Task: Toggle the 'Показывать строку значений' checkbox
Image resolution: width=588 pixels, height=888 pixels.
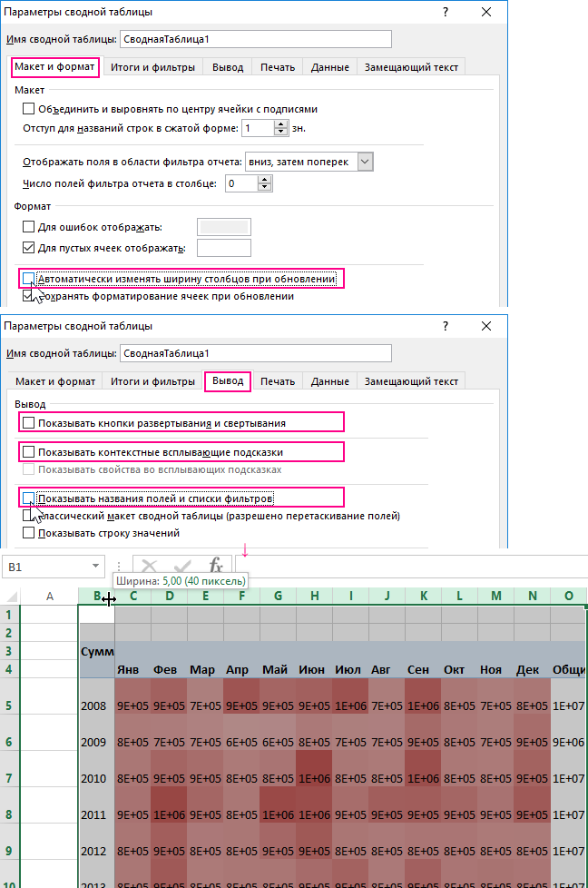Action: pos(28,533)
